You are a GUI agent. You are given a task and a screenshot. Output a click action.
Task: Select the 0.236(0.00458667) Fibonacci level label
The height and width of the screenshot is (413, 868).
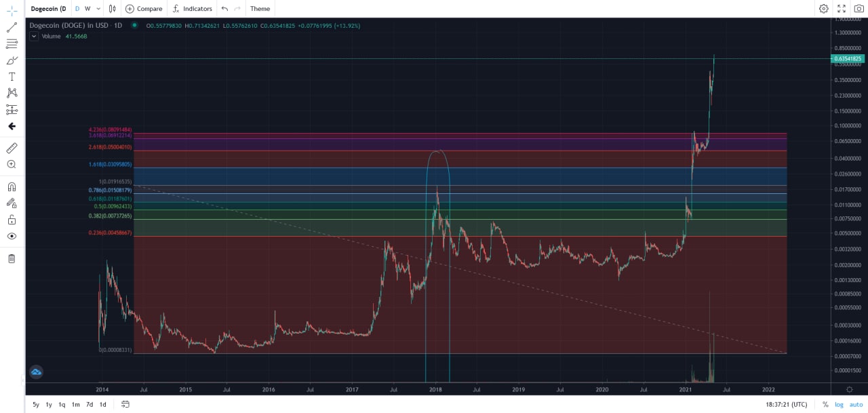pos(110,233)
